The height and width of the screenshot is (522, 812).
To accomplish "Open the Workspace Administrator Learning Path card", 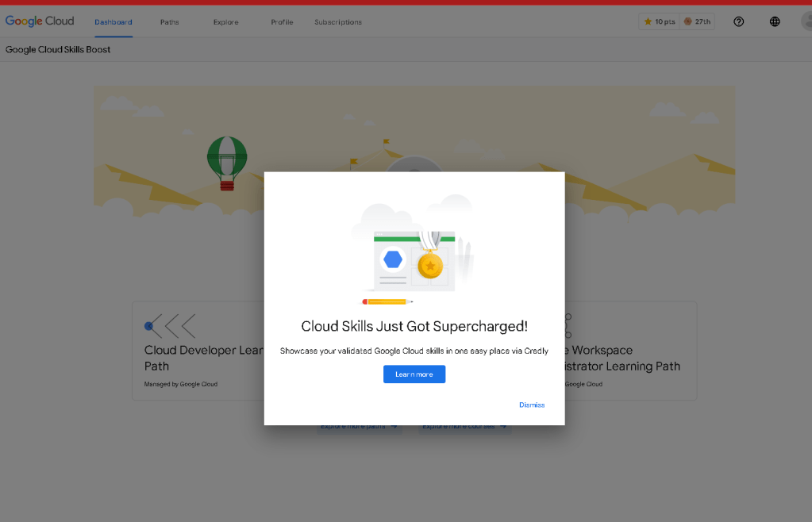I will tap(631, 351).
